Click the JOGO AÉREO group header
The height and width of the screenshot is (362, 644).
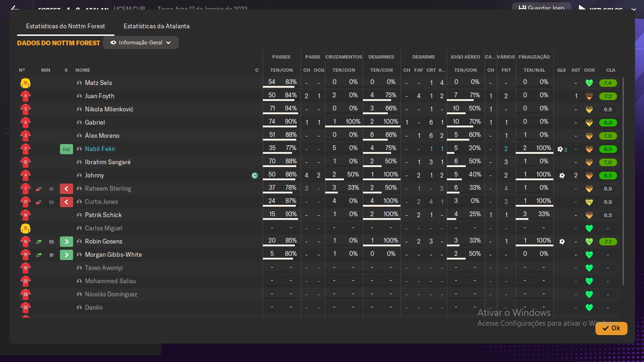coord(465,57)
